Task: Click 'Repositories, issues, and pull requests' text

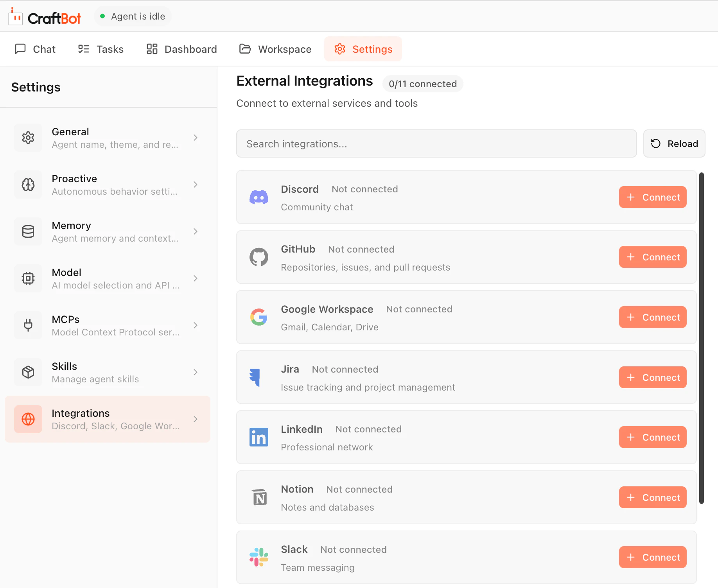Action: tap(366, 267)
